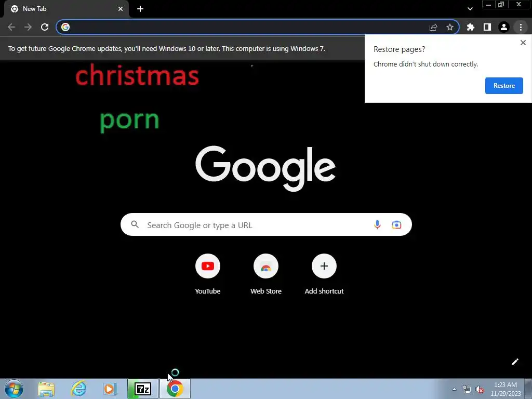The image size is (532, 399).
Task: Open a new tab with plus button
Action: pos(140,9)
